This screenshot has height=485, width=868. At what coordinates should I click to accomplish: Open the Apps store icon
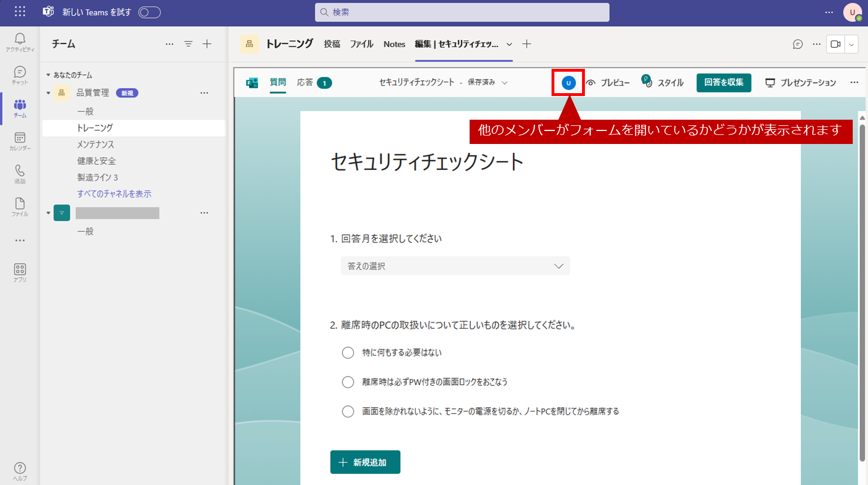(x=20, y=273)
